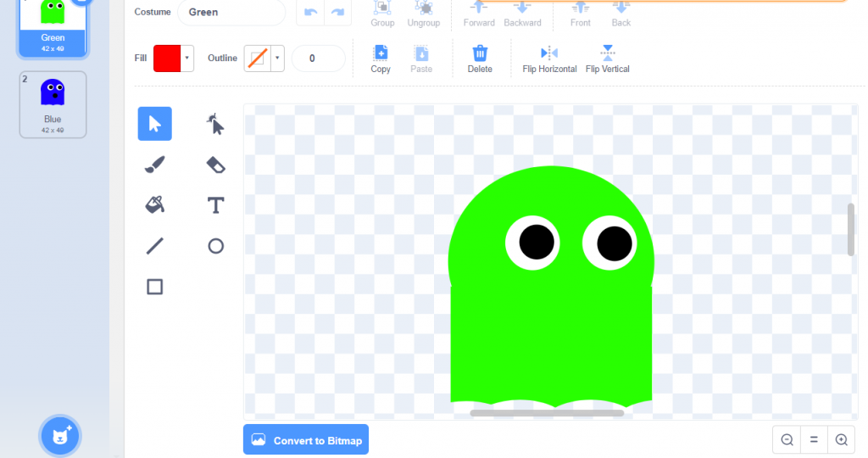Move shape Forward one layer
Viewport: 868px width, 458px height.
click(x=479, y=14)
